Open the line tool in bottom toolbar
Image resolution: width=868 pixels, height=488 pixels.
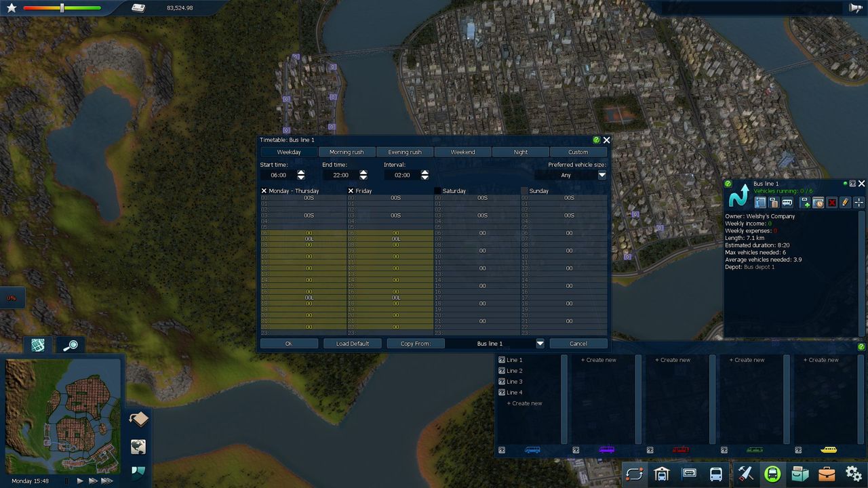pyautogui.click(x=634, y=474)
